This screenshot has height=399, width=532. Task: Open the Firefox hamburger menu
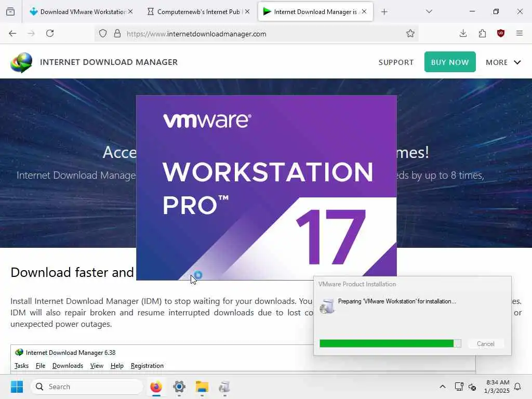[520, 33]
